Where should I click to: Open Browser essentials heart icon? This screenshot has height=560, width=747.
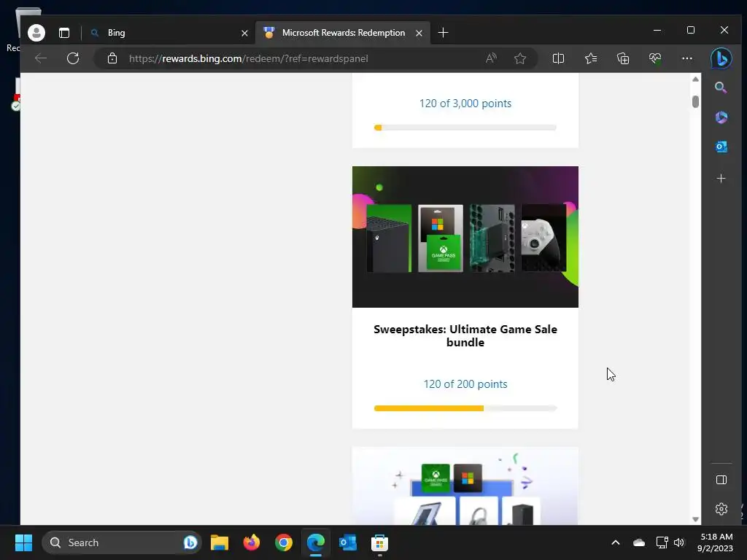655,58
